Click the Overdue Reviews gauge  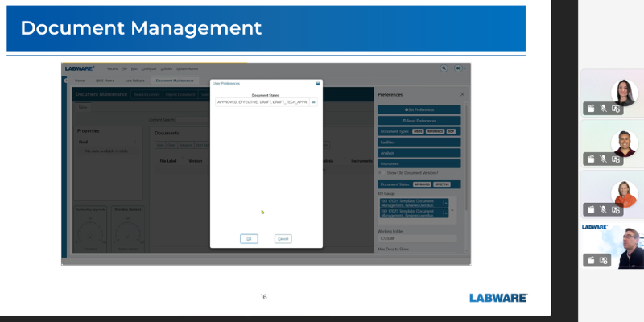tap(128, 229)
